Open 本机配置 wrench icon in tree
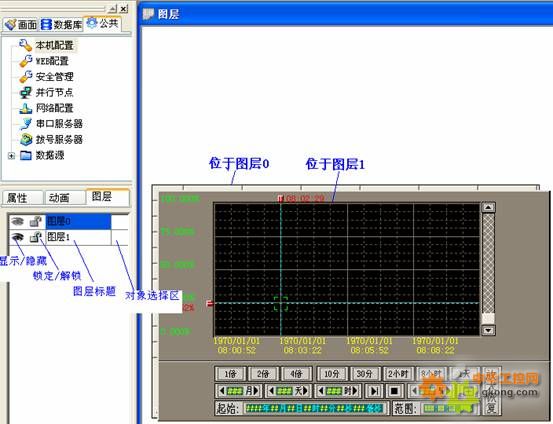 (x=25, y=45)
